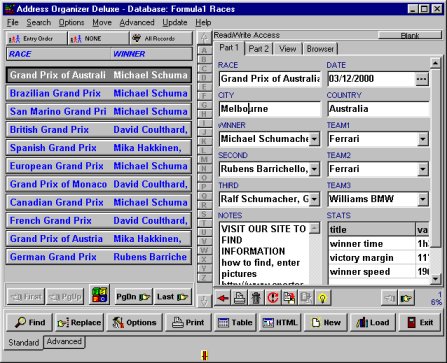447x363 pixels.
Task: Open the date picker ellipsis button
Action: point(422,79)
